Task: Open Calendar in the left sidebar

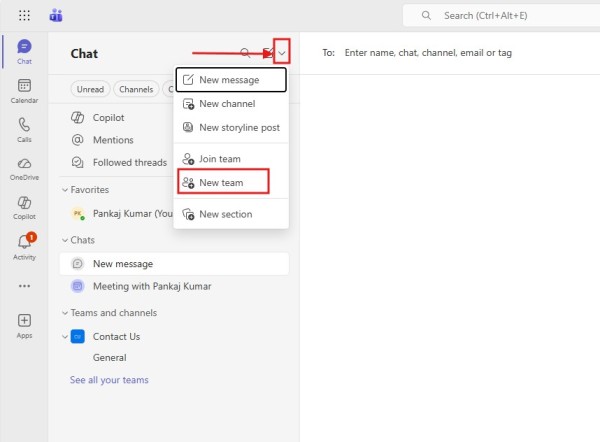Action: tap(24, 91)
